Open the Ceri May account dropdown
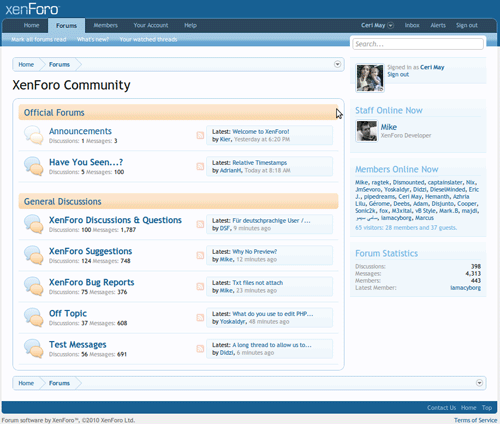The width and height of the screenshot is (500, 424). pos(377,25)
